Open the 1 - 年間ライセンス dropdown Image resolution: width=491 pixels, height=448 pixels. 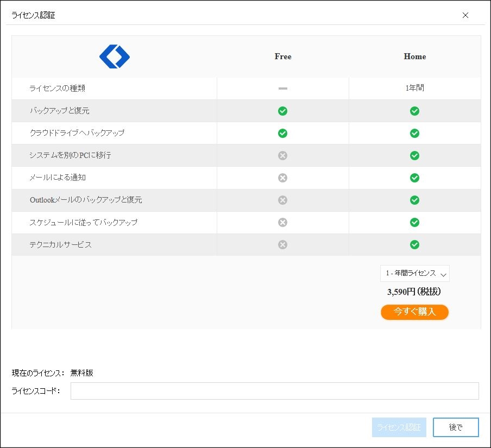click(415, 274)
